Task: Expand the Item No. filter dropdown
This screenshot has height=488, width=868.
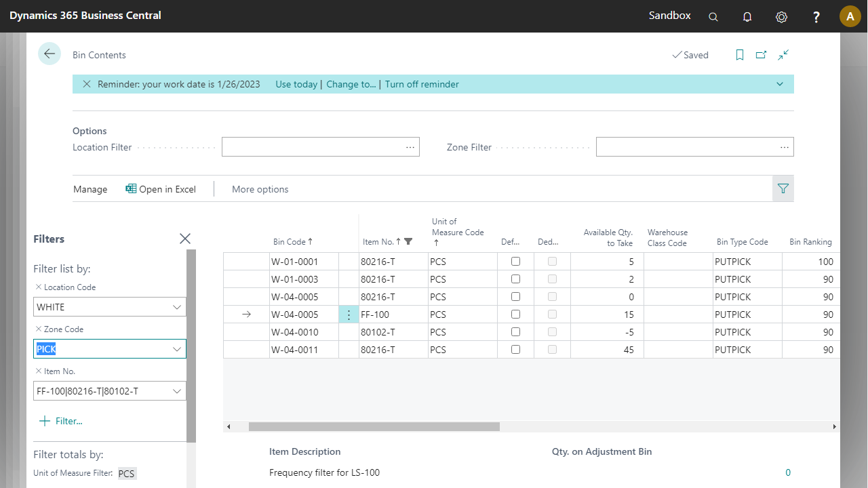Action: coord(177,391)
